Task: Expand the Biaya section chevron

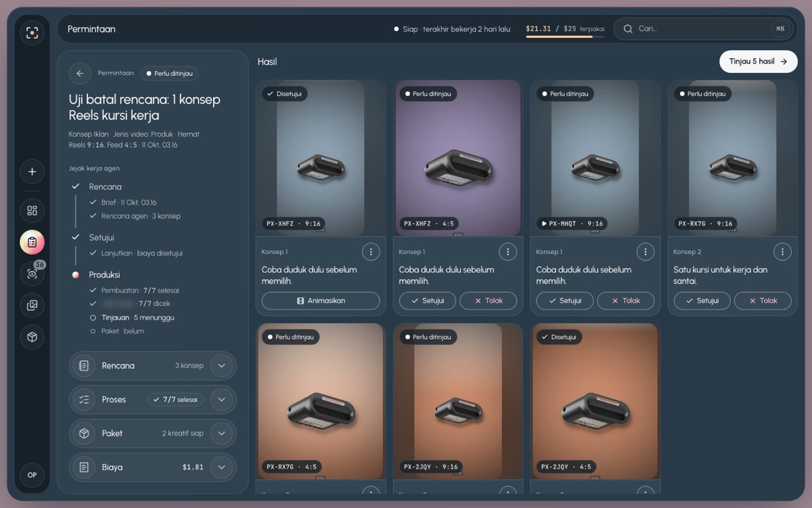Action: [221, 467]
